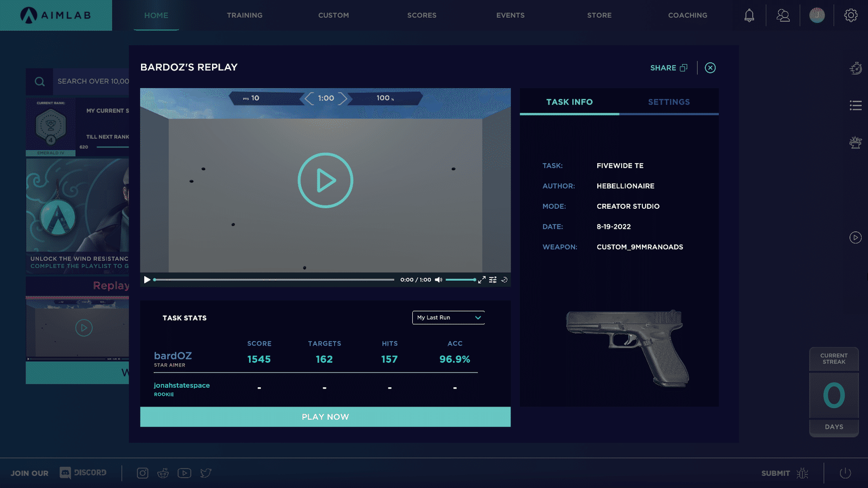Open the friends list icon

(783, 15)
